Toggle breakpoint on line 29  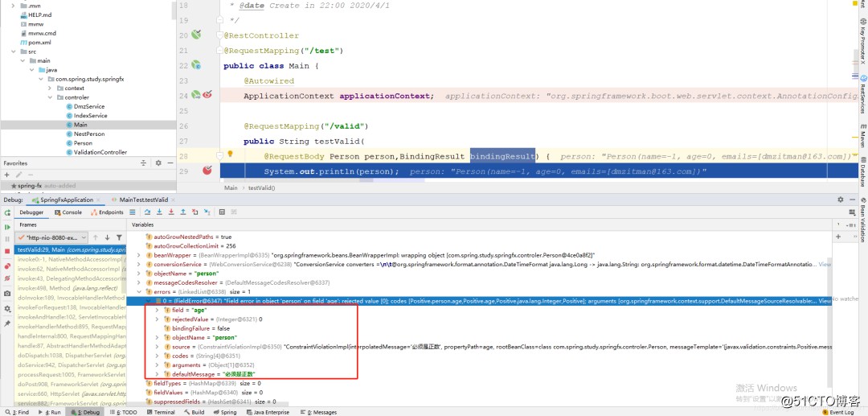(x=207, y=171)
